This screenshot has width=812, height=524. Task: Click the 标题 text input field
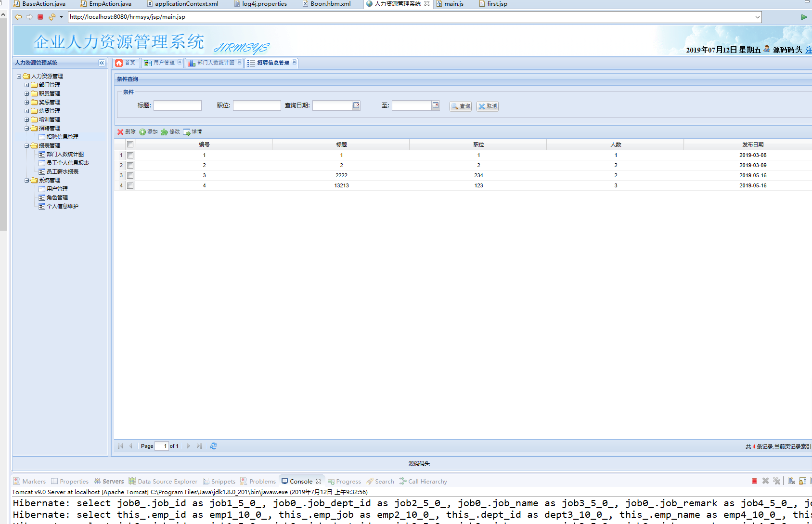[x=177, y=105]
